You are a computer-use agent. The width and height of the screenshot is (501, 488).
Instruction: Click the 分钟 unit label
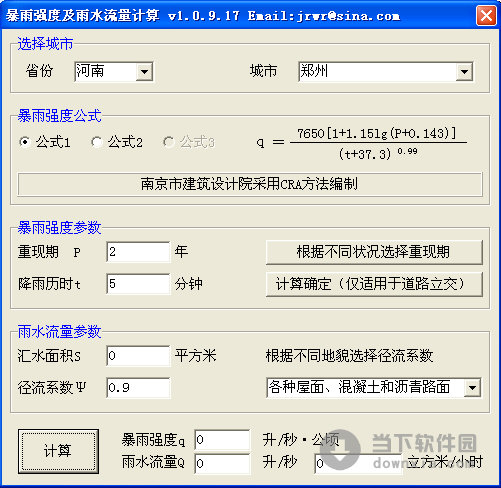189,284
